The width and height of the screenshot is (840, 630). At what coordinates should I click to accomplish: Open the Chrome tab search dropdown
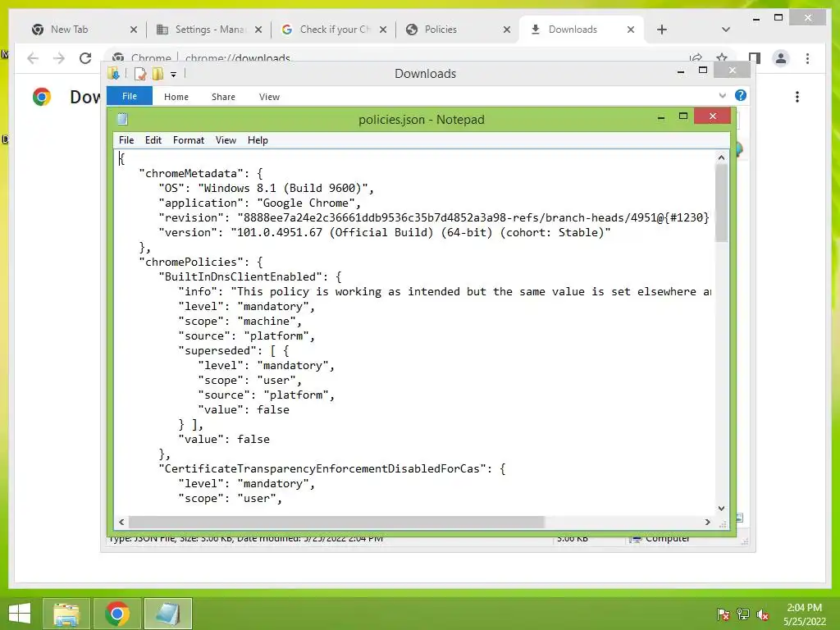coord(726,30)
